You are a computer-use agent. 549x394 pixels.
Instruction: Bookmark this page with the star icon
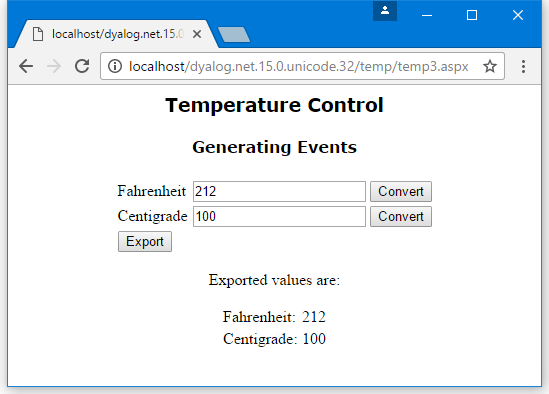coord(490,66)
